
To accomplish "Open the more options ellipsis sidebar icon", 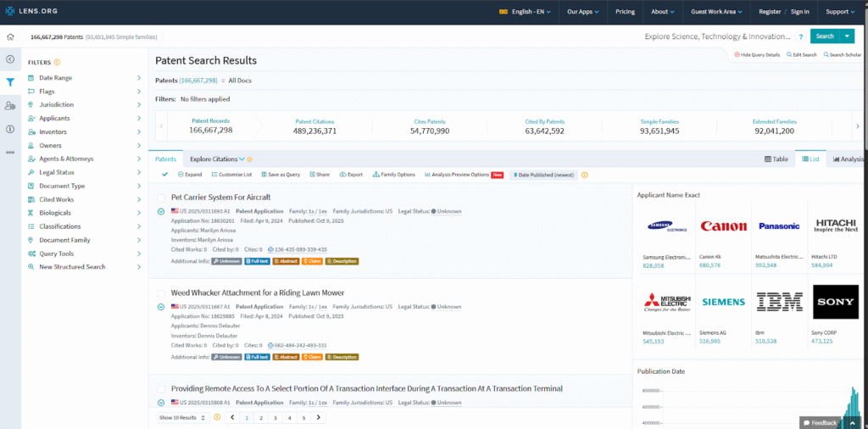I will pyautogui.click(x=10, y=153).
